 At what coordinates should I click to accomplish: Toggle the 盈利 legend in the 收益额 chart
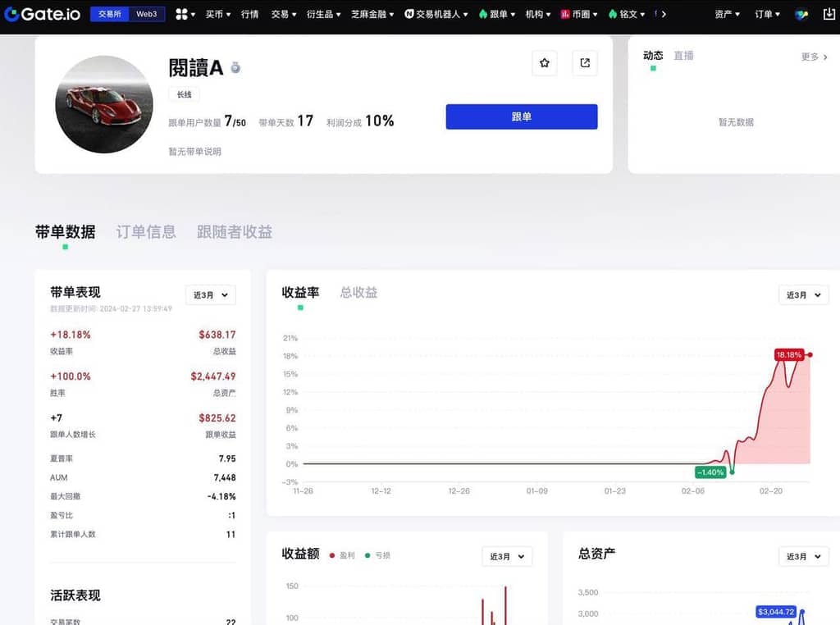tap(344, 555)
